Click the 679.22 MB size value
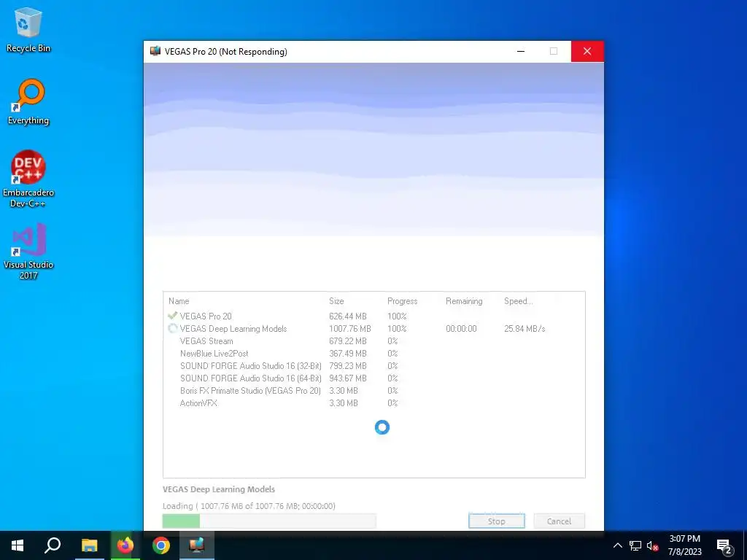This screenshot has width=747, height=560. click(x=348, y=341)
